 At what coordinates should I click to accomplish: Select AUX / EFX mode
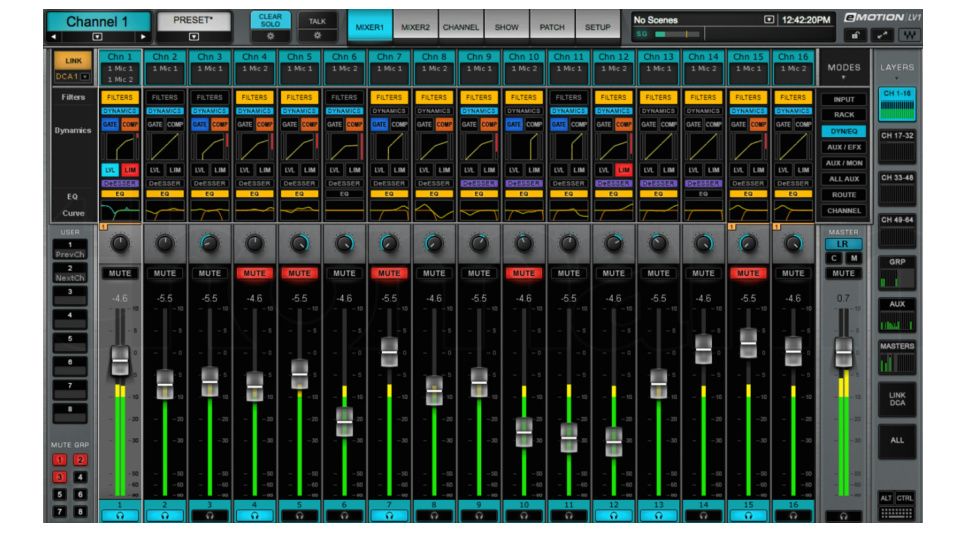844,147
